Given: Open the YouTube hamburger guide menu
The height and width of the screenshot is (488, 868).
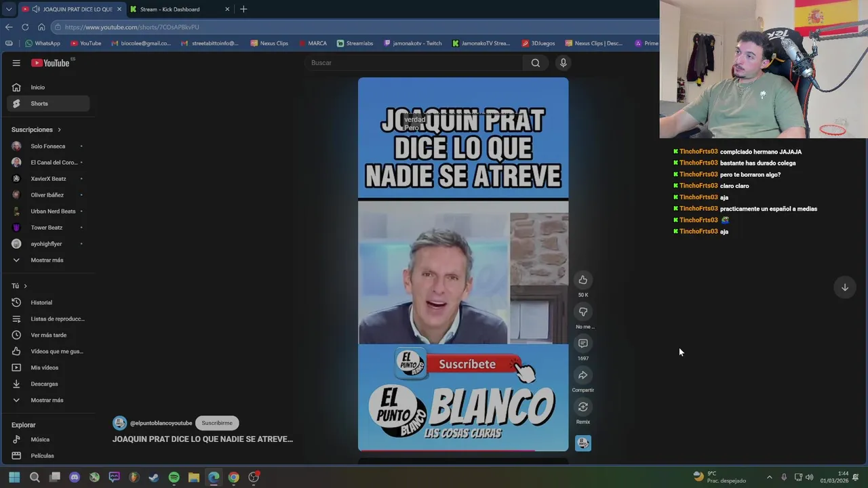Looking at the screenshot, I should pyautogui.click(x=16, y=63).
